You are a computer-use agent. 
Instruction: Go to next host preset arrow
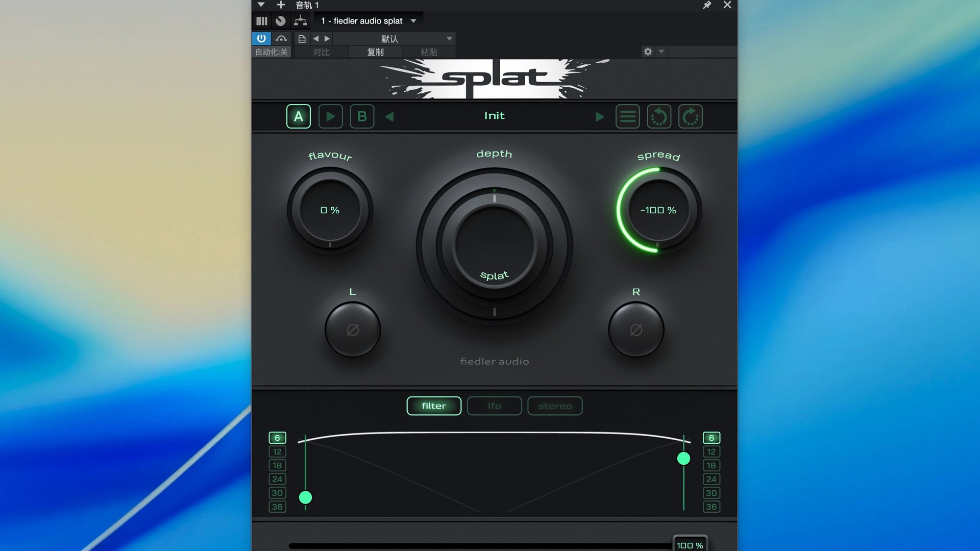(x=327, y=39)
